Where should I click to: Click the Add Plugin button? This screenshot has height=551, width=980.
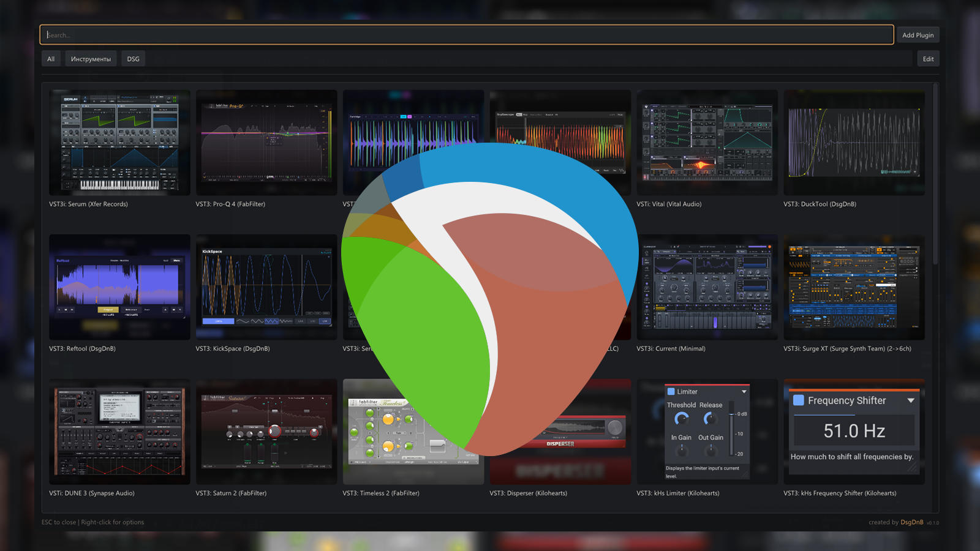coord(918,35)
